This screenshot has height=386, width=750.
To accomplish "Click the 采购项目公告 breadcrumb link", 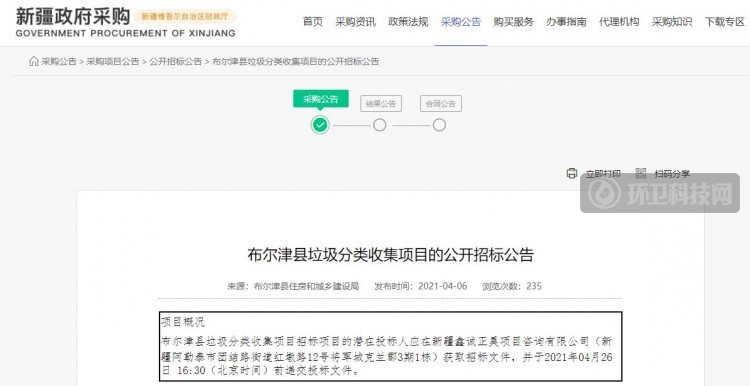I will [x=113, y=62].
